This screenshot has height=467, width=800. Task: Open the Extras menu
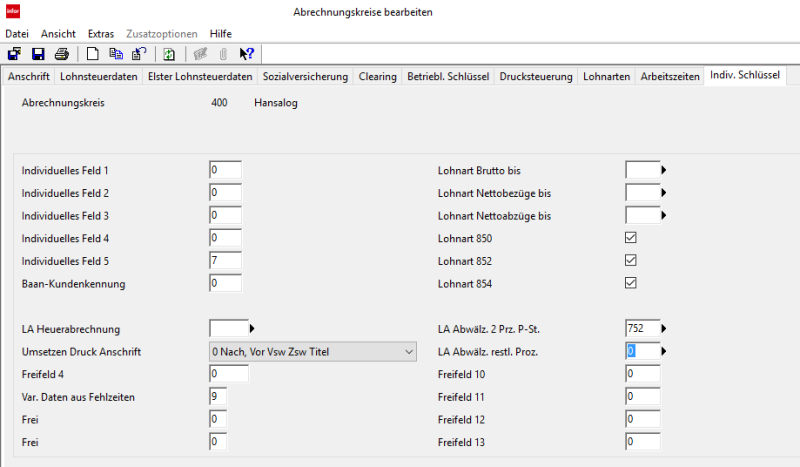pyautogui.click(x=101, y=34)
